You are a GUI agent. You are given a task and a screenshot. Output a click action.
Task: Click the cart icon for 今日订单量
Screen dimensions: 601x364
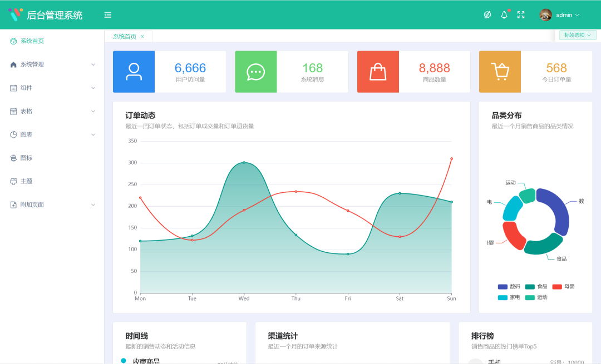click(x=500, y=72)
